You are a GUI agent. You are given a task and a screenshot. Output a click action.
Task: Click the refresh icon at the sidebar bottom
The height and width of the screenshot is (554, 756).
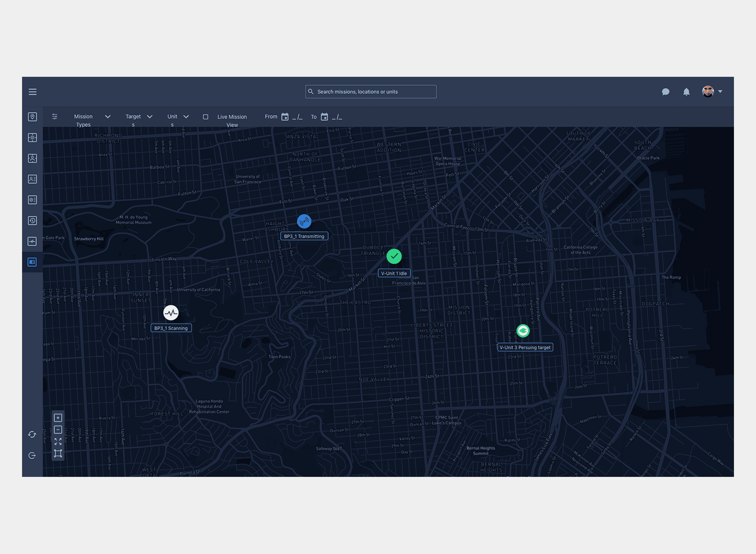click(32, 435)
